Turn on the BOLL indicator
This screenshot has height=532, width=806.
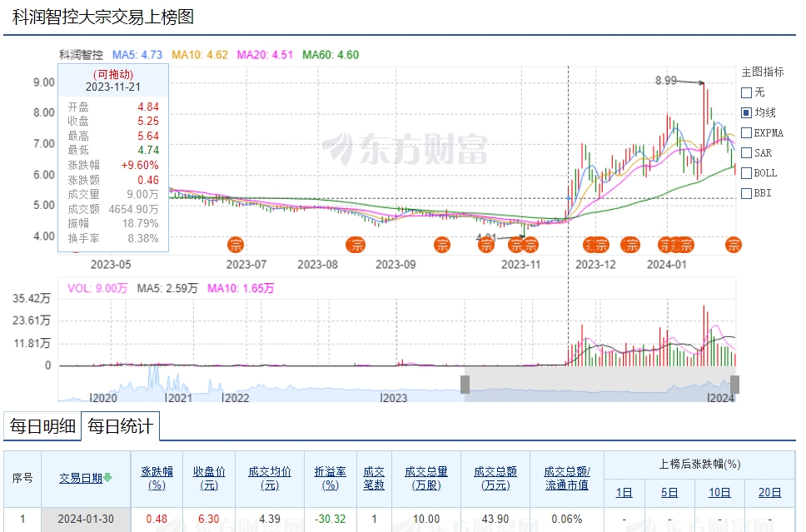pos(746,173)
